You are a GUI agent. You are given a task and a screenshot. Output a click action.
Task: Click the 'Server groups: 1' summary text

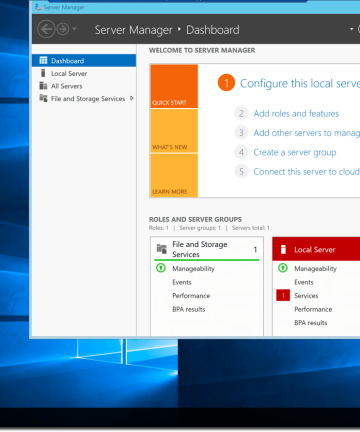click(x=200, y=228)
